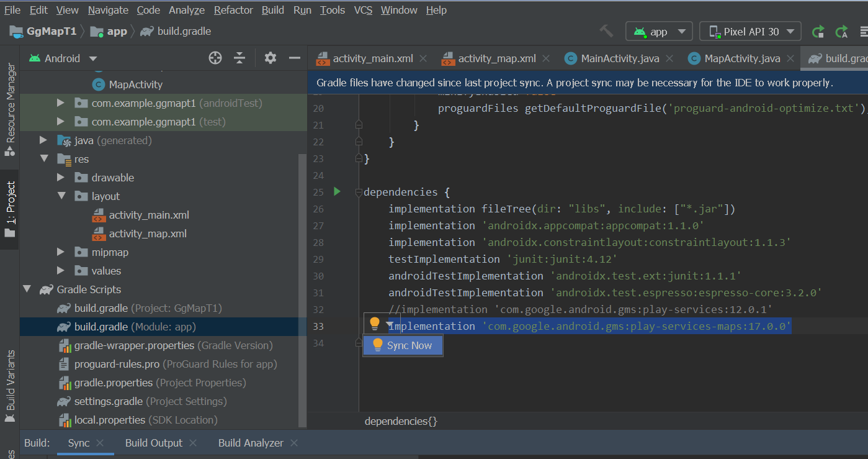Open the Refactor menu

pyautogui.click(x=233, y=10)
